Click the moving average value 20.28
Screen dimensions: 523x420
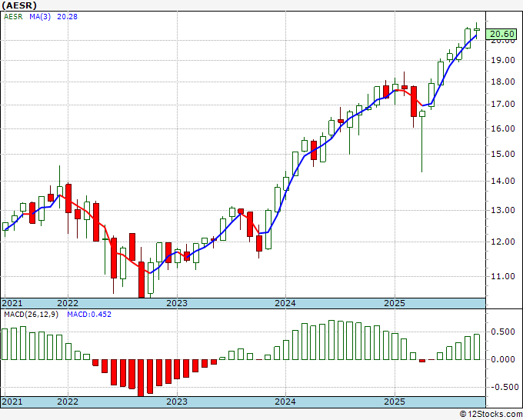[x=67, y=16]
